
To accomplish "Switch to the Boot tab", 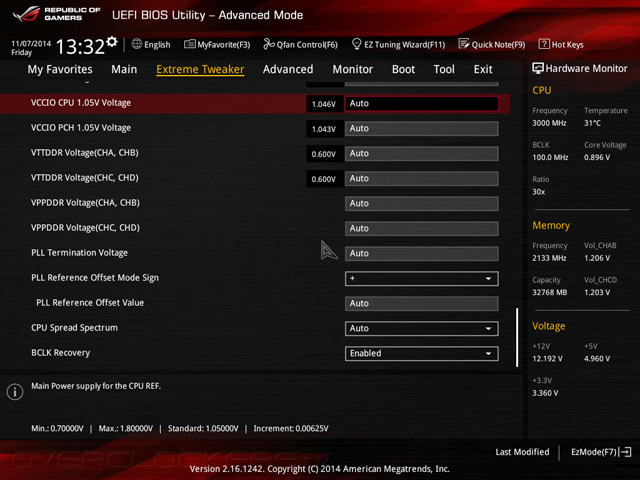I will pyautogui.click(x=403, y=69).
